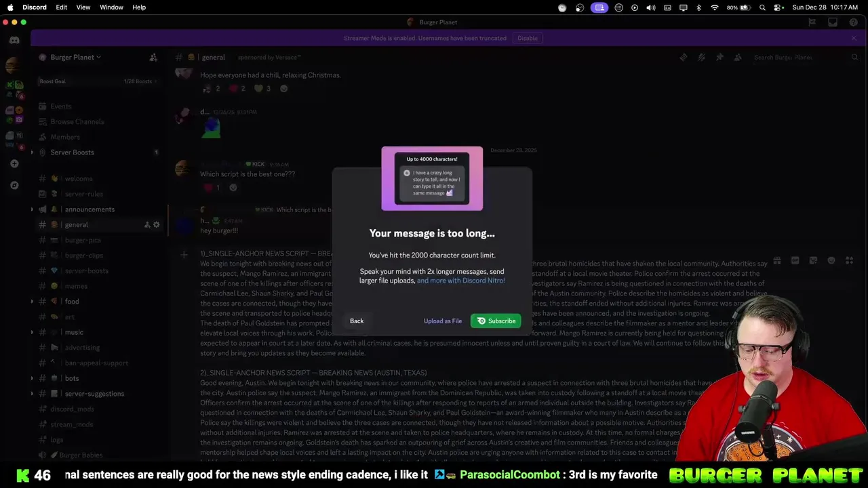Open the Edit menu
868x488 pixels.
point(61,7)
